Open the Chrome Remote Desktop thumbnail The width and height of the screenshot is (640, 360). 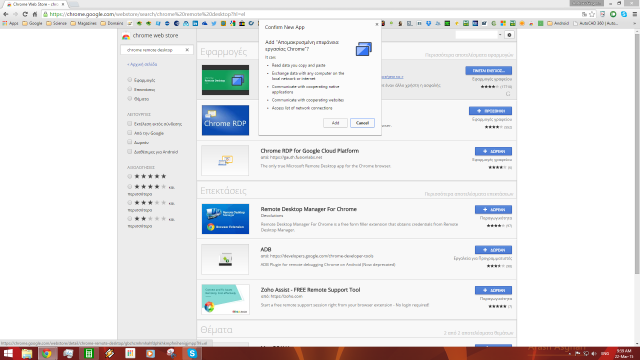pos(225,80)
